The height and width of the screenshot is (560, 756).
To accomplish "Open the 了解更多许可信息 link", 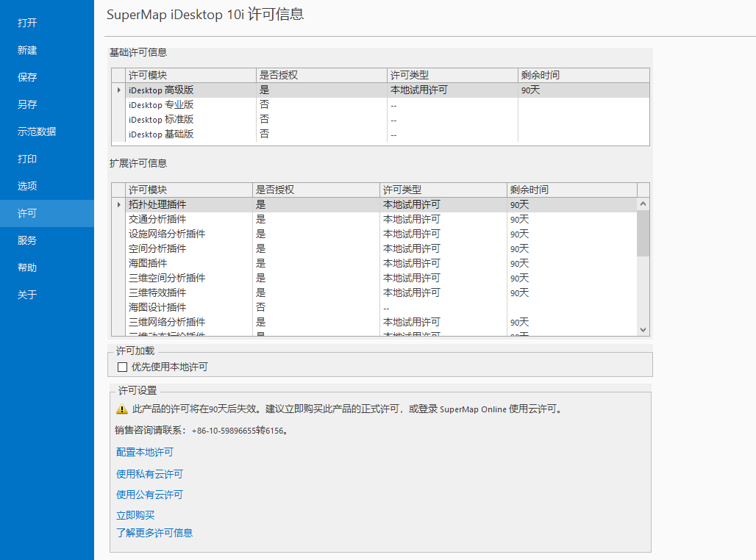I will (154, 533).
